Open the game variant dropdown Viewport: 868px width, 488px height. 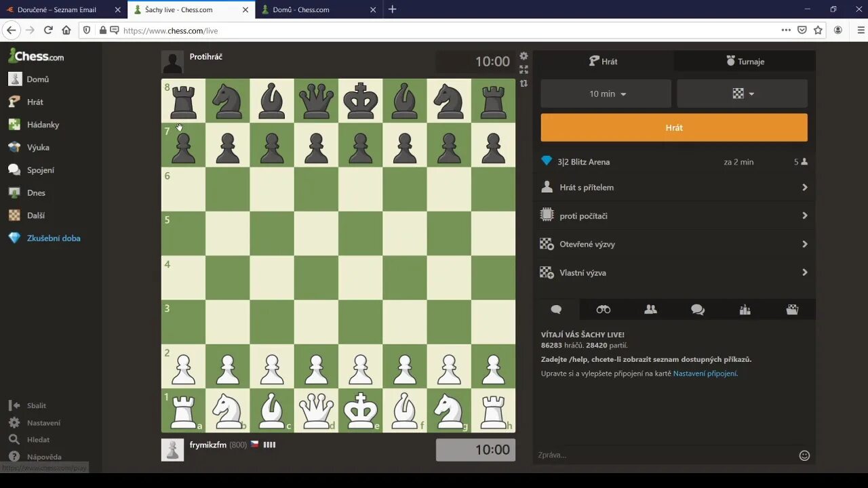tap(743, 94)
